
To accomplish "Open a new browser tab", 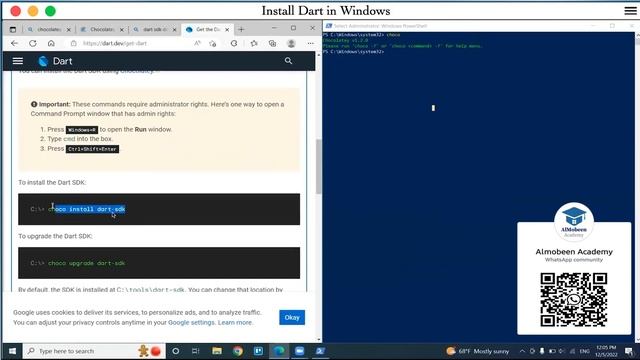I will pyautogui.click(x=241, y=29).
